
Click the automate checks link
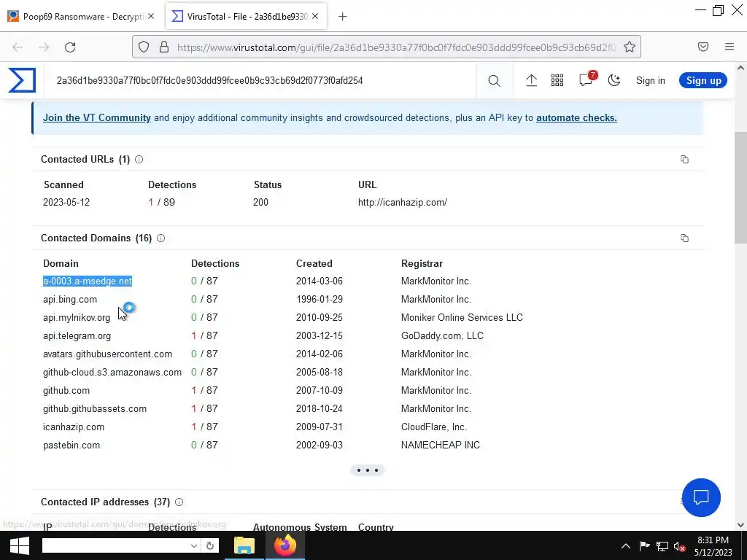coord(576,117)
